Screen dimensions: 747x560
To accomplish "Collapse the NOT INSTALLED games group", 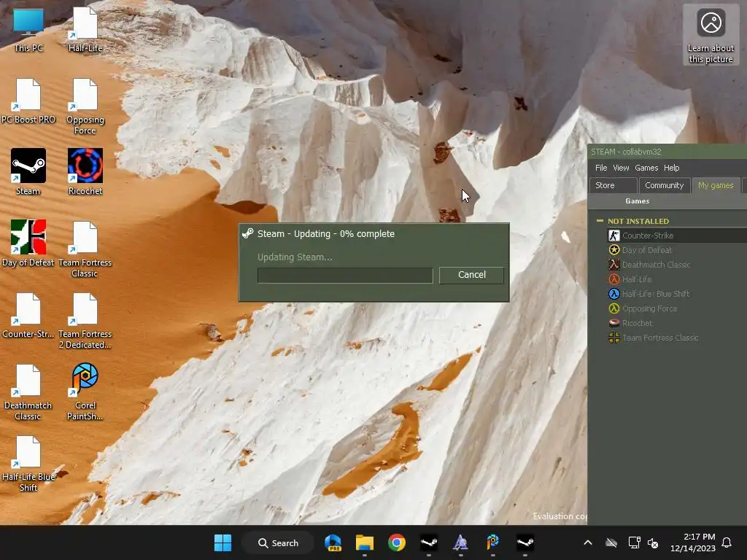I will pyautogui.click(x=600, y=221).
